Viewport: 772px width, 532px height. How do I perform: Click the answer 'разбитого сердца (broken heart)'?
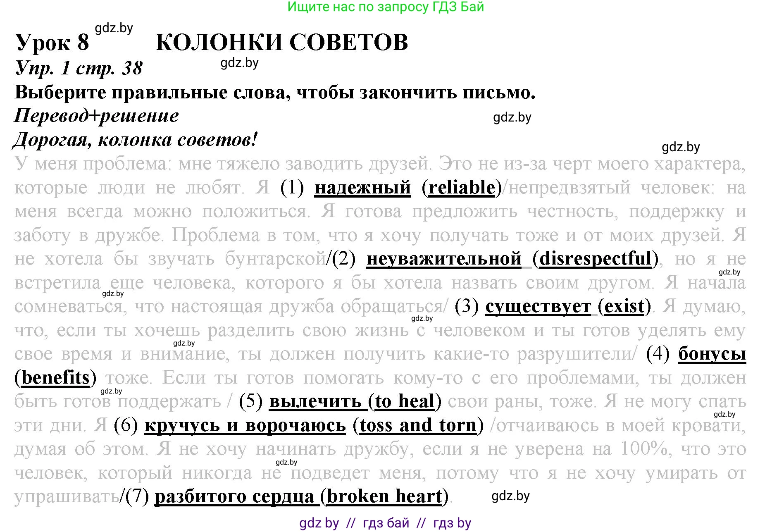298,496
